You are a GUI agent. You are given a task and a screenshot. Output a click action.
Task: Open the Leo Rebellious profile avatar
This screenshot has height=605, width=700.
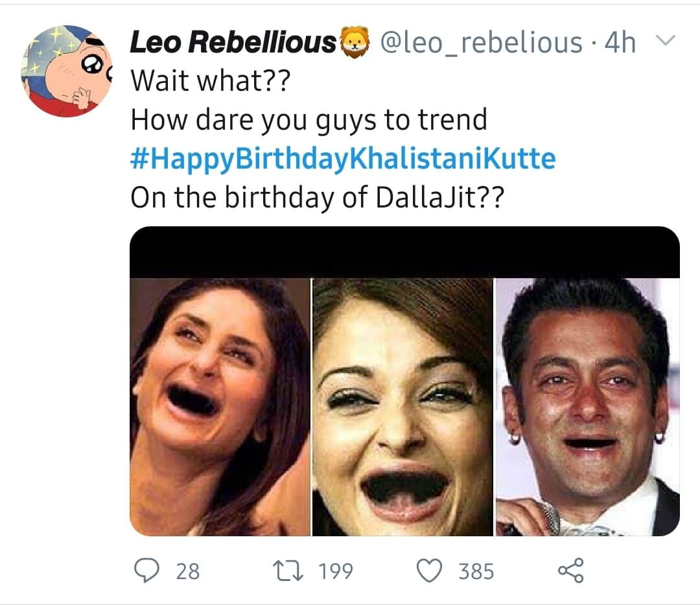coord(67,71)
